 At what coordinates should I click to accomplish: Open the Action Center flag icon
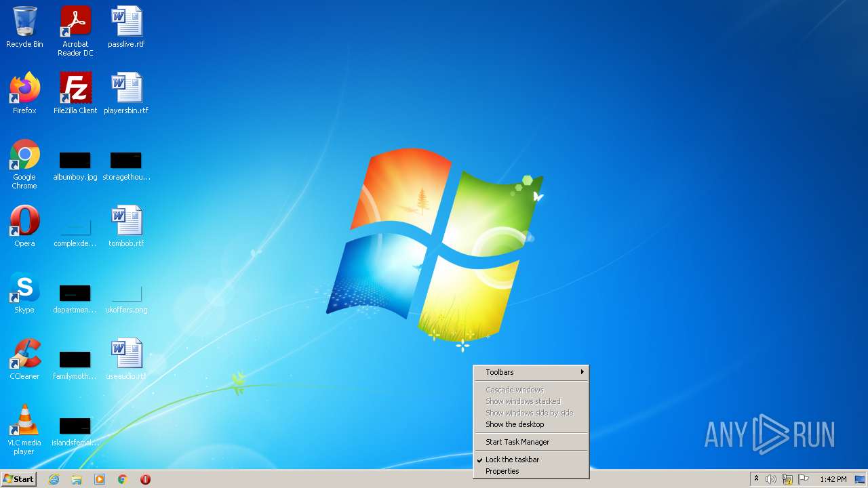tap(804, 479)
